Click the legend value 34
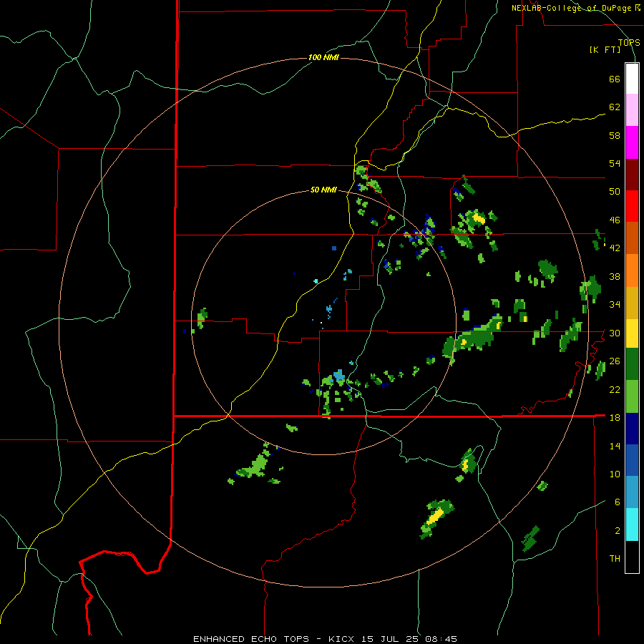The height and width of the screenshot is (644, 644). 615,305
